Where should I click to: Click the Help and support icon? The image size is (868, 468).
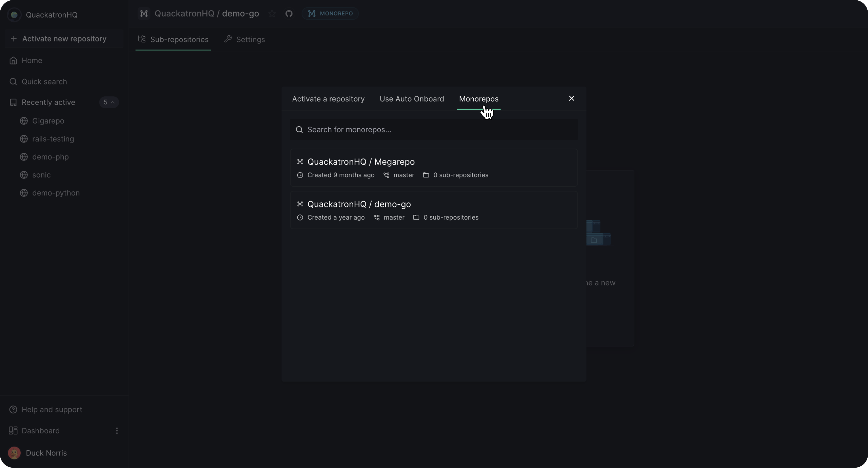pos(13,410)
